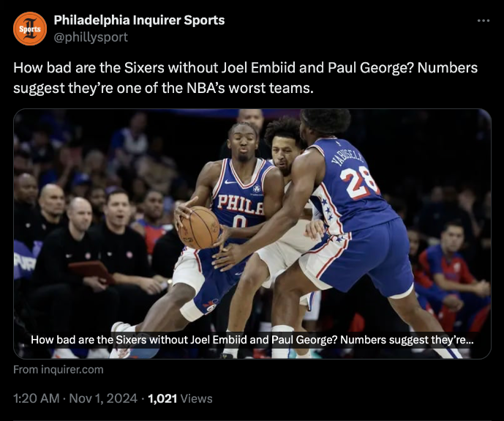Click the Nov 1, 2024 date

point(103,398)
